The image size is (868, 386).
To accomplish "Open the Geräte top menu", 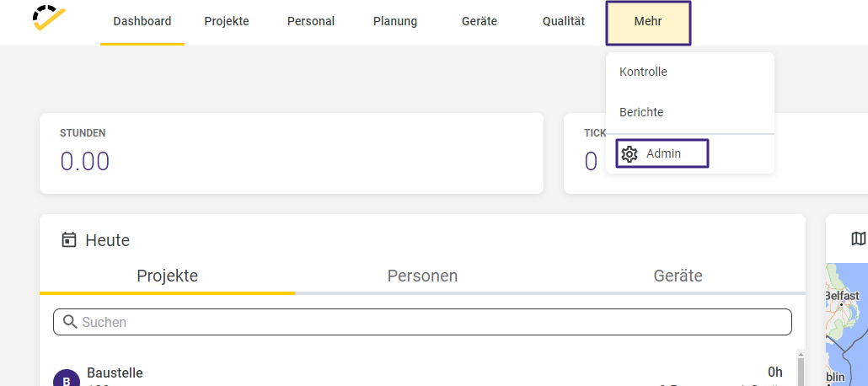I will click(x=480, y=22).
